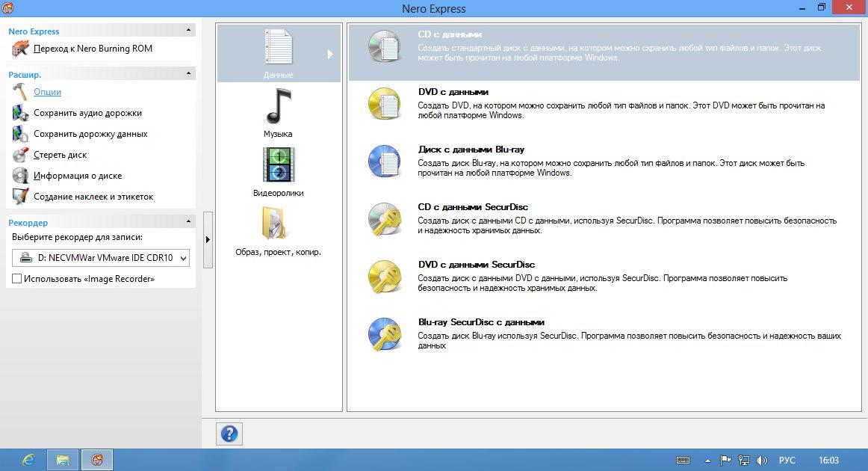
Task: Click the DVD с данными gold disc icon
Action: coord(384,104)
